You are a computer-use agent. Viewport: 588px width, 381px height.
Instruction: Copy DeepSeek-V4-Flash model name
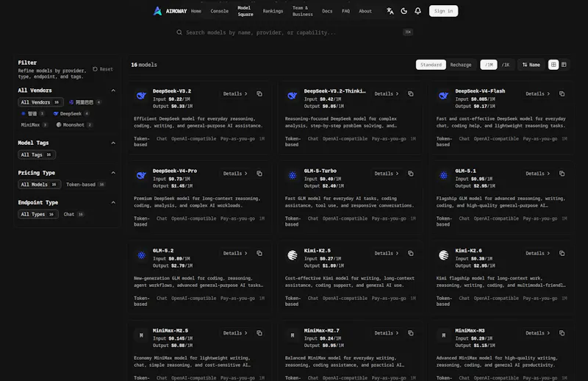(x=562, y=94)
